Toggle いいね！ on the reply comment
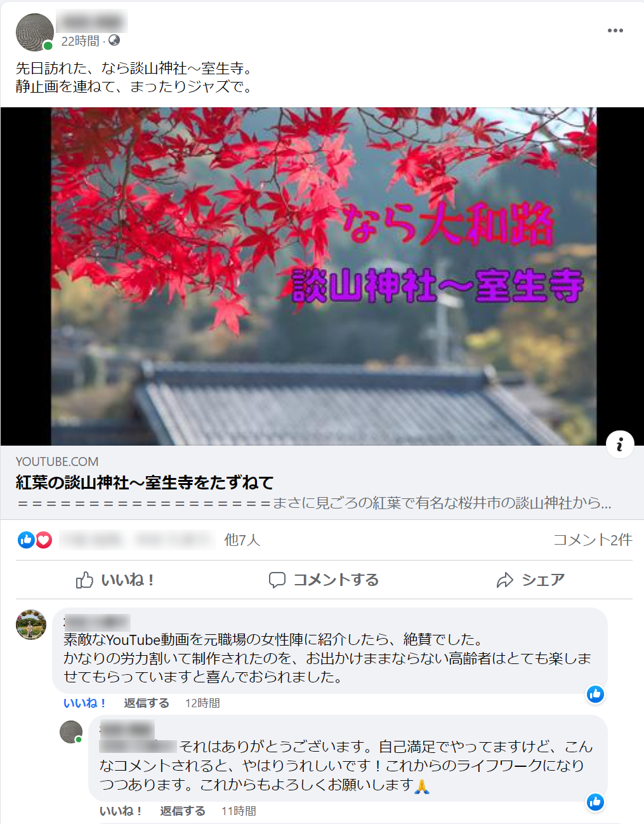This screenshot has height=824, width=644. pos(121,811)
